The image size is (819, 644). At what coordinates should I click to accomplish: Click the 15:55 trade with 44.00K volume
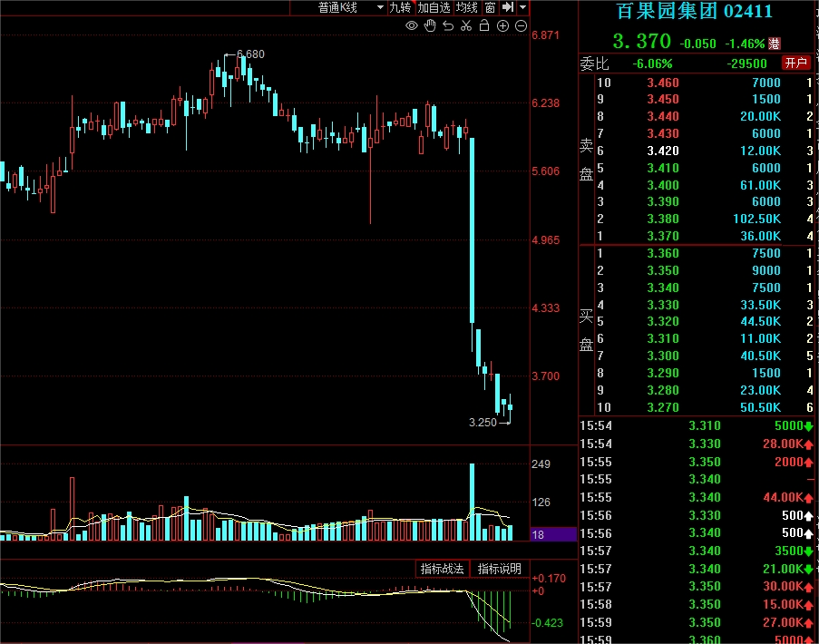point(697,497)
